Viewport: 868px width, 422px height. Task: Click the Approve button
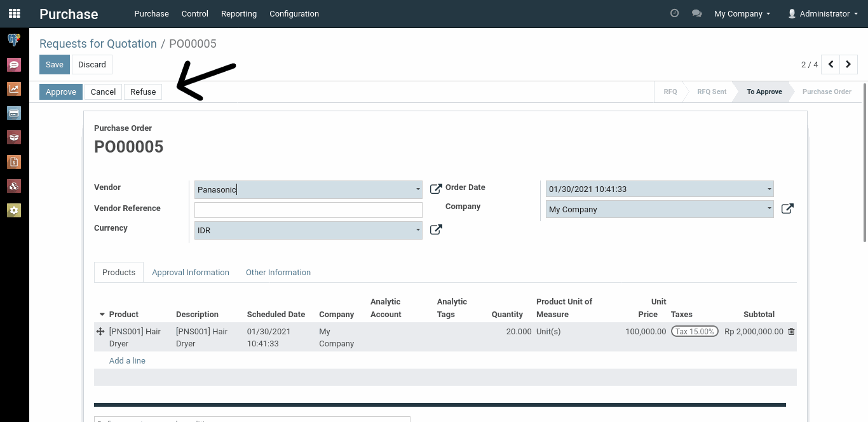click(61, 92)
